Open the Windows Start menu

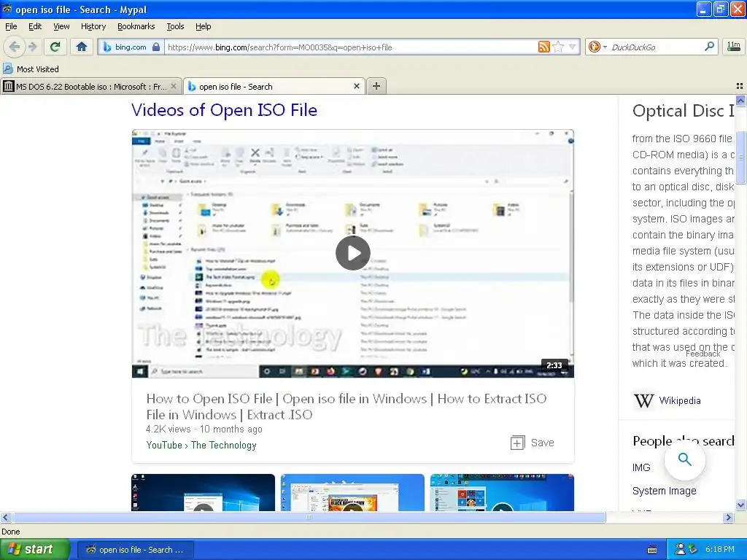pos(35,550)
